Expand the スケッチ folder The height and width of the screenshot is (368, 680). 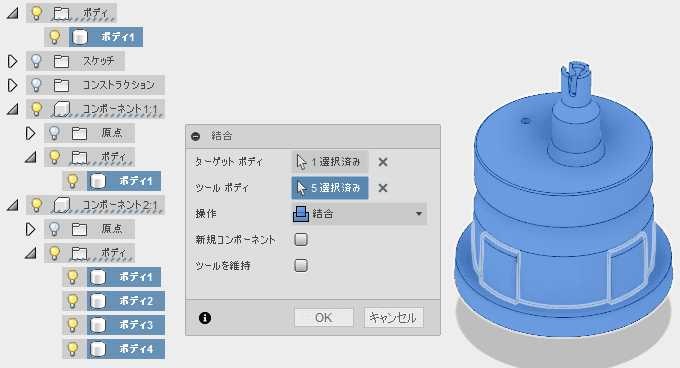13,61
